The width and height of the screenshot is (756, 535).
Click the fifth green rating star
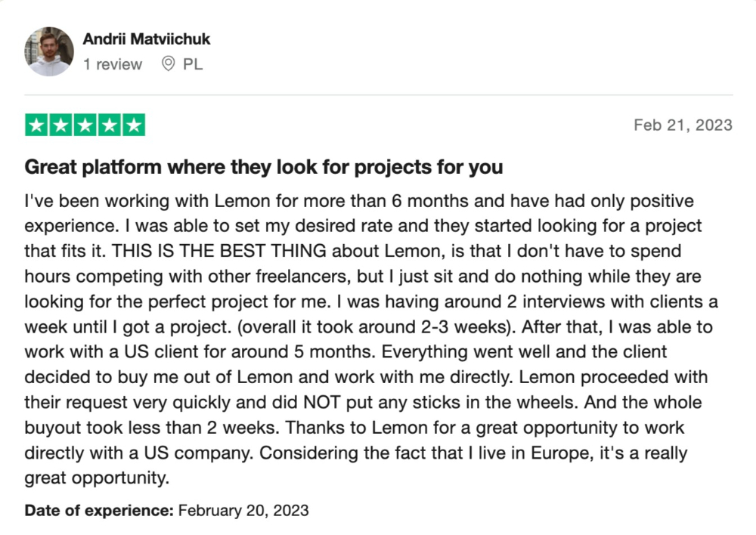(x=134, y=125)
